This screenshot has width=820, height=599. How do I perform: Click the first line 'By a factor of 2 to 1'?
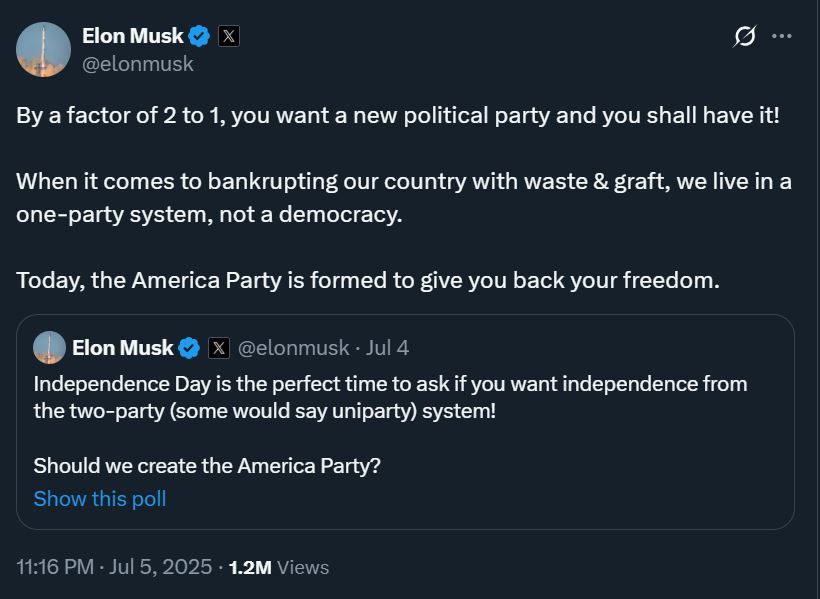398,116
